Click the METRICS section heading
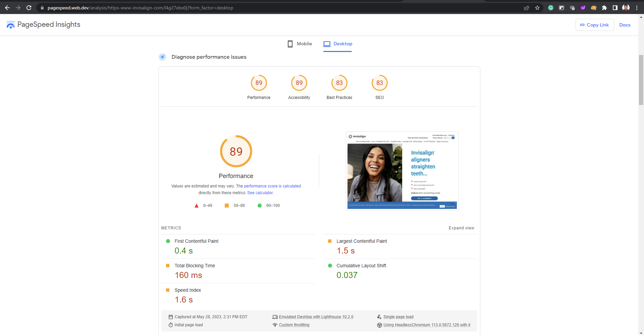This screenshot has height=335, width=644. pos(171,228)
